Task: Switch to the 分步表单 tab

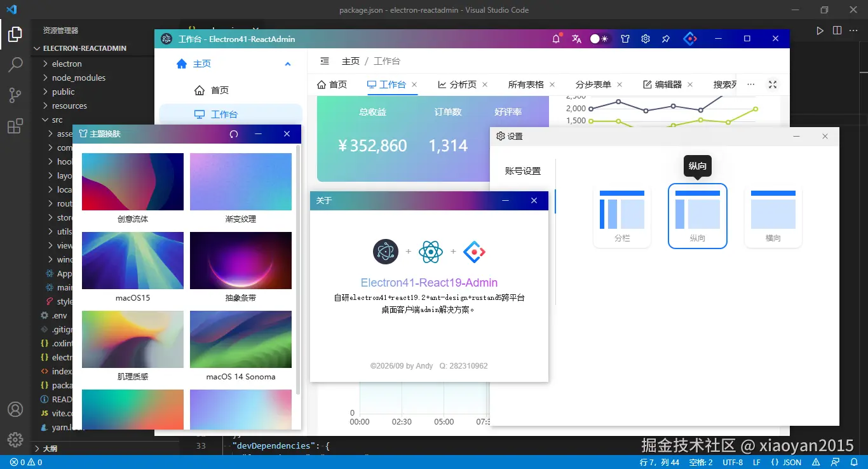Action: pos(593,85)
